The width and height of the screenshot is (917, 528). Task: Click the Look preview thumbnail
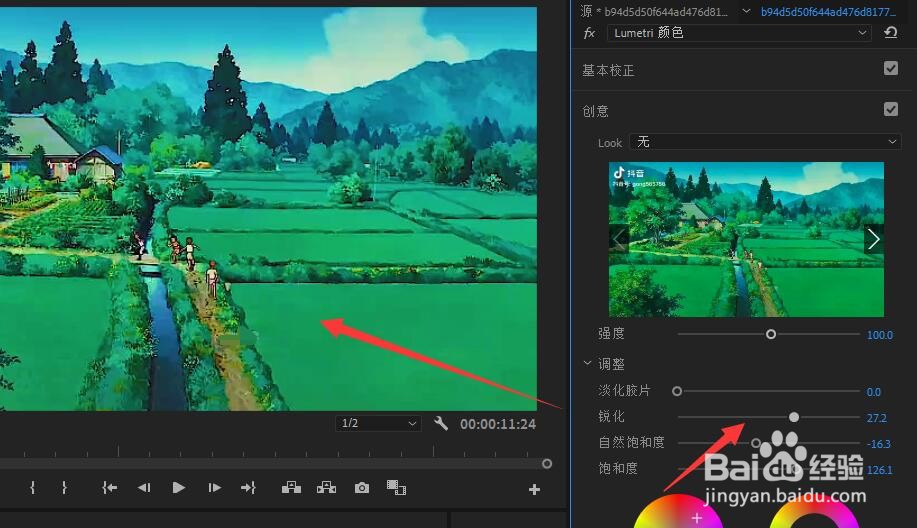(746, 239)
